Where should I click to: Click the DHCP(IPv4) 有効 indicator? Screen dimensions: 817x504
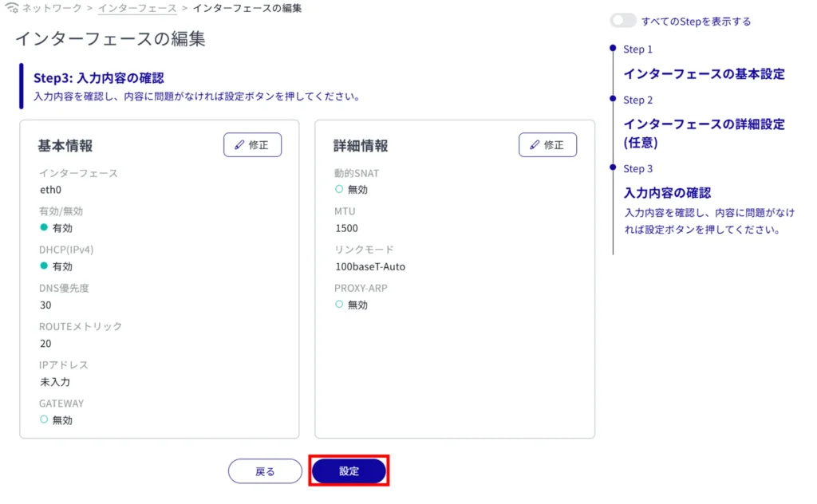[44, 266]
